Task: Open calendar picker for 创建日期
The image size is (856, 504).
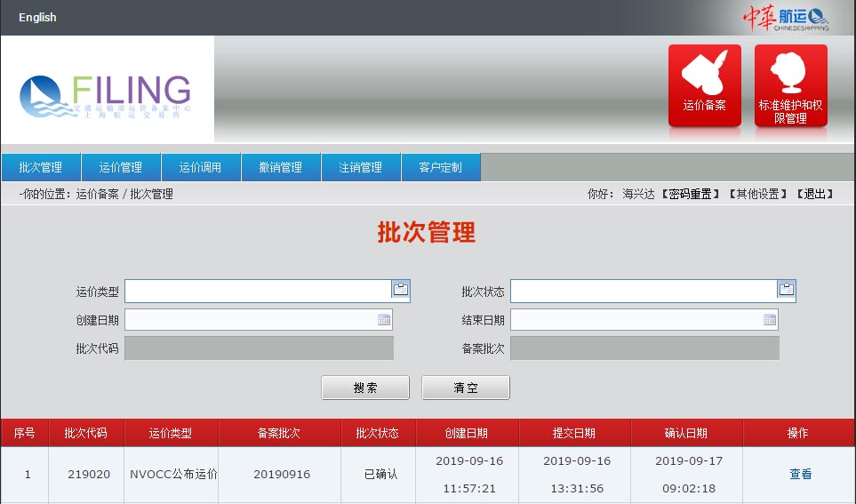Action: (384, 320)
